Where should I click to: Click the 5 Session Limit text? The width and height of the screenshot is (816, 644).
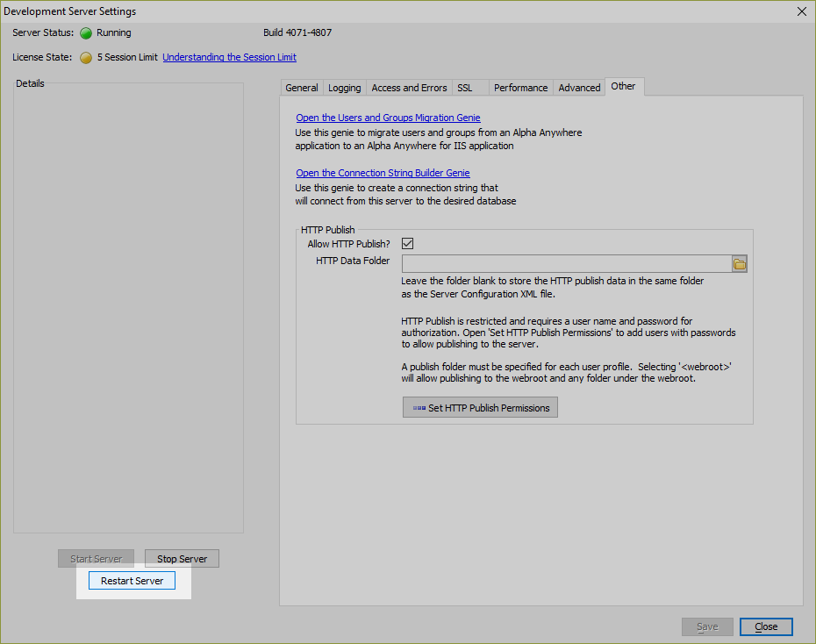(127, 57)
